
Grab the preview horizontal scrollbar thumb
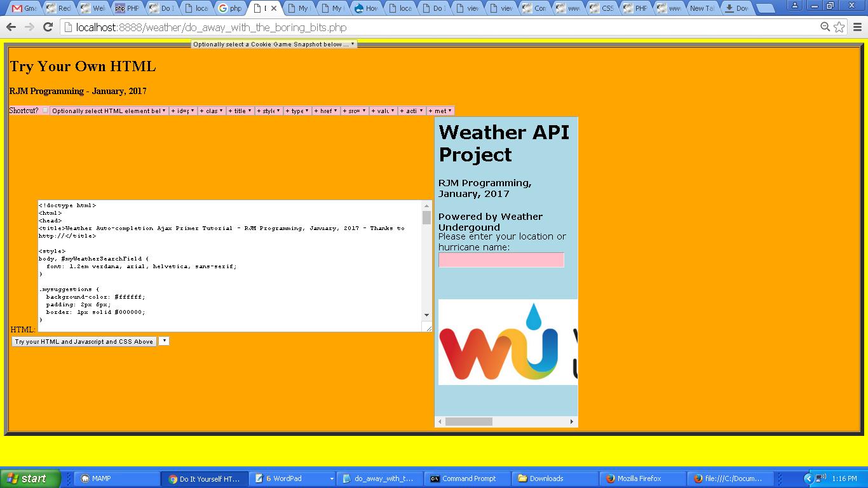tap(469, 421)
